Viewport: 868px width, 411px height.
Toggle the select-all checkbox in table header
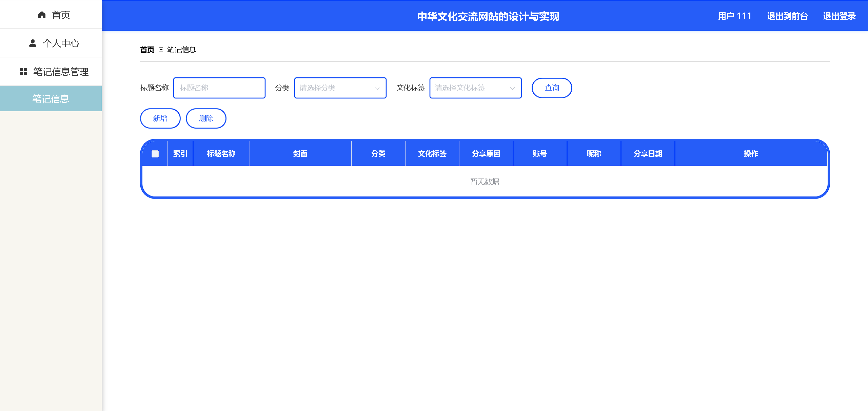pos(155,154)
